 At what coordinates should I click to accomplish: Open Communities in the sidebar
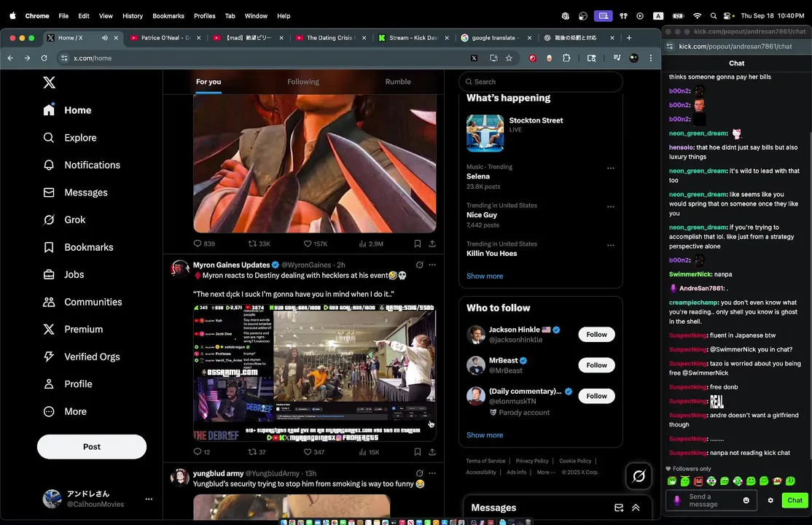pos(83,302)
